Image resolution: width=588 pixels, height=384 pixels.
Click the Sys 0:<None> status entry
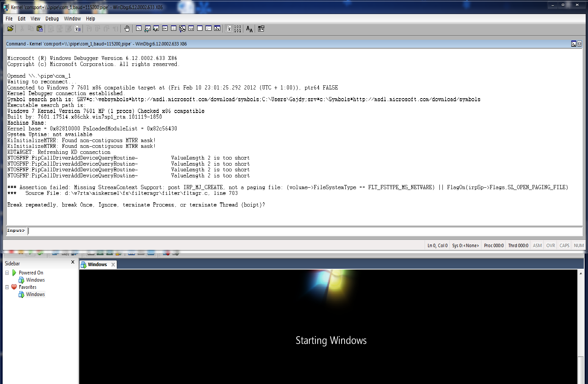(x=466, y=246)
